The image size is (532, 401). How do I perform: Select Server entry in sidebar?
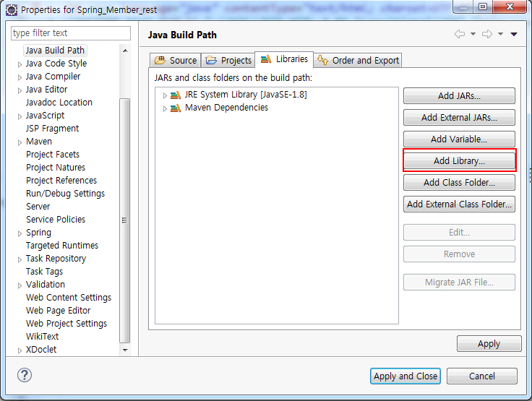point(38,207)
